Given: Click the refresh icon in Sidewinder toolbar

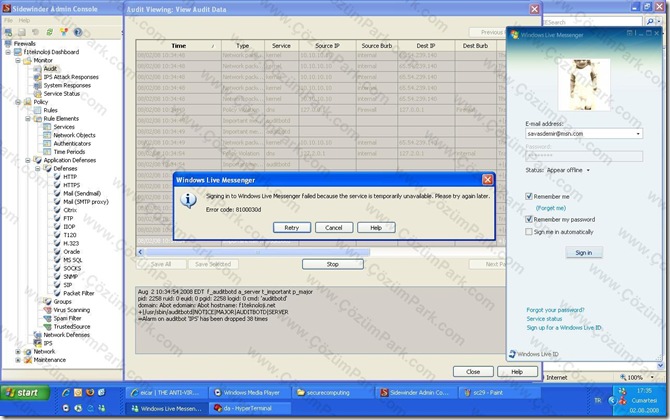Looking at the screenshot, I should [x=50, y=32].
